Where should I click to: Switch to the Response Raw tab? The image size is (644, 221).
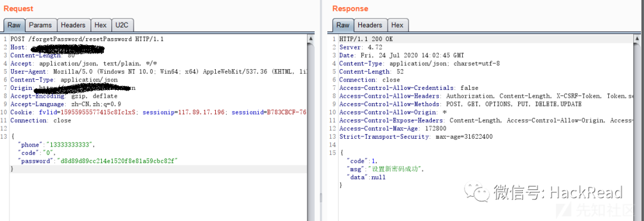[x=343, y=25]
